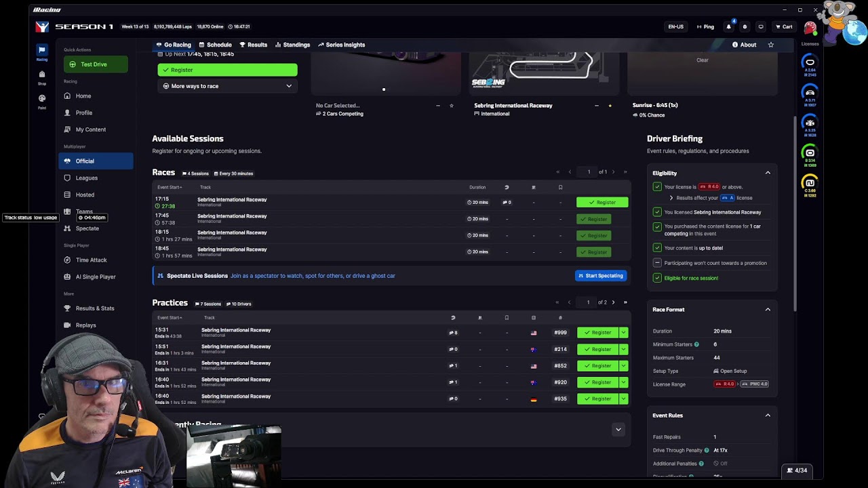
Task: Open the Register dropdown arrow for practice #999
Action: click(623, 333)
